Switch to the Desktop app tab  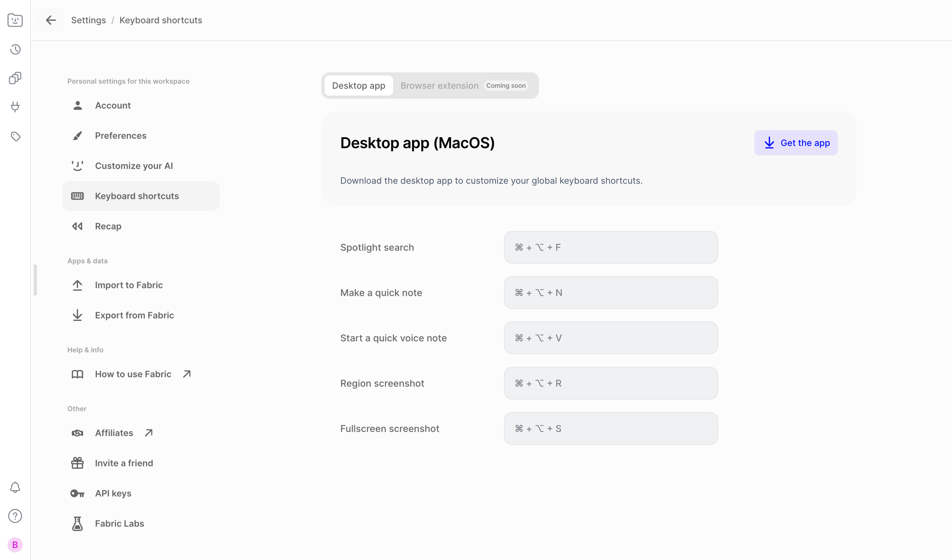click(359, 86)
